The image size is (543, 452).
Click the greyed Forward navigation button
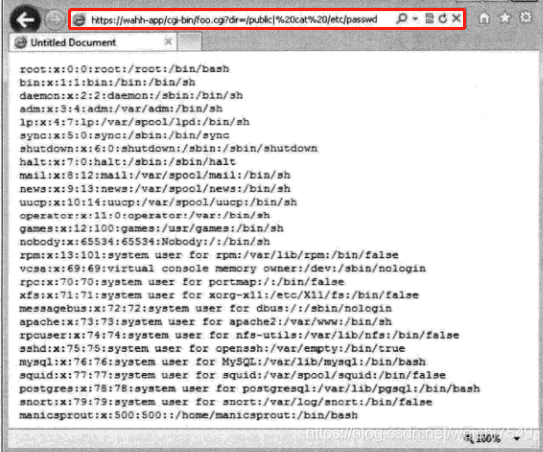[54, 20]
